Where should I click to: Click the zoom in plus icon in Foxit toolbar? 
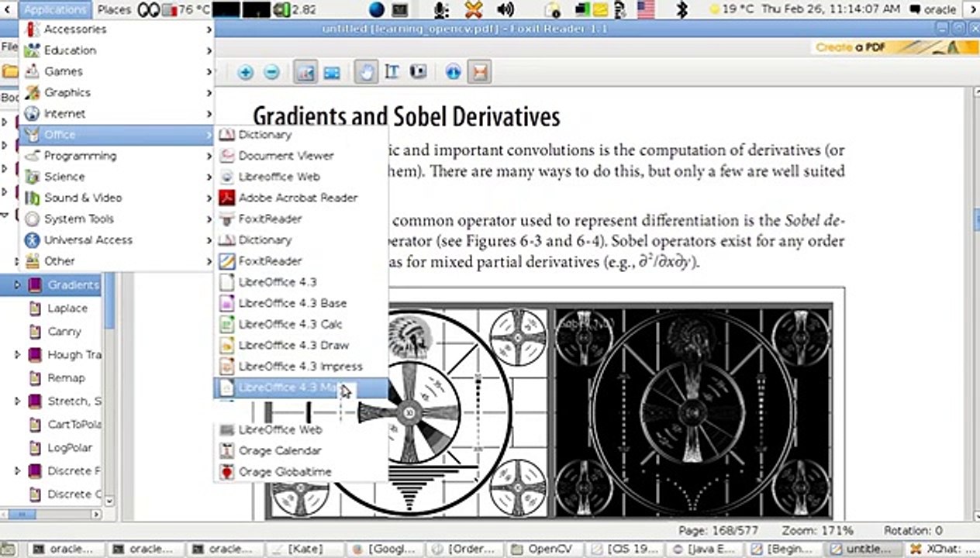coord(246,73)
